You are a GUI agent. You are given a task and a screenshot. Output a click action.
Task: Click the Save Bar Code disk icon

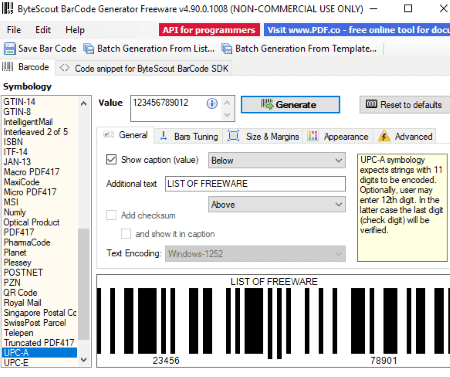click(9, 49)
